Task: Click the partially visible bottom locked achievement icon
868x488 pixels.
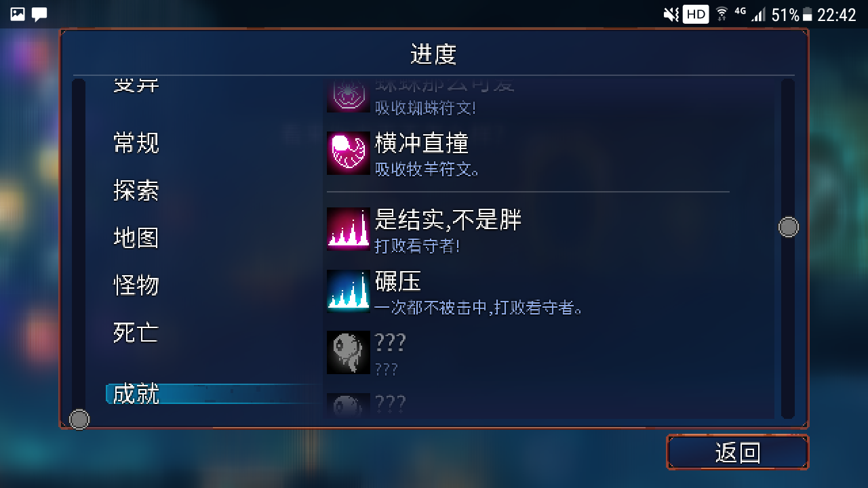Action: (x=349, y=405)
